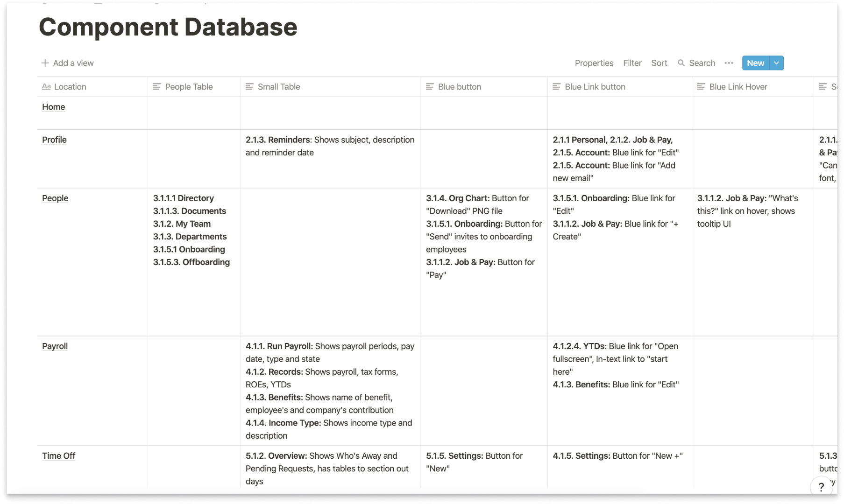Image resolution: width=844 pixels, height=504 pixels.
Task: Expand the New button dropdown arrow
Action: click(776, 63)
